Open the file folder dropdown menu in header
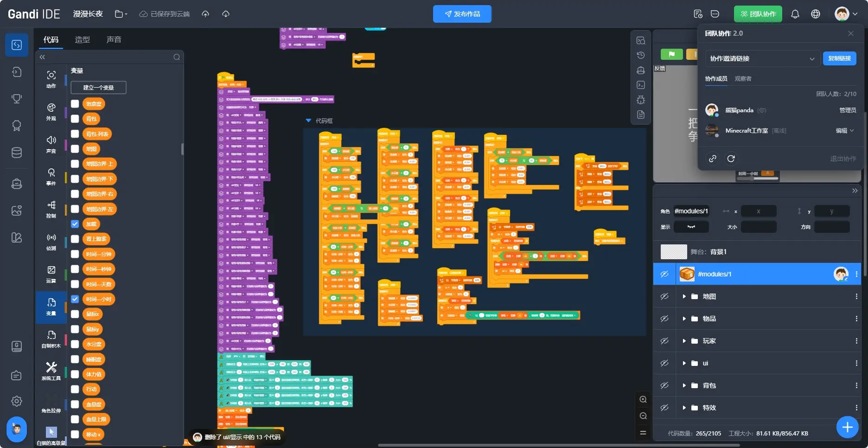Viewport: 868px width, 448px height. (121, 14)
